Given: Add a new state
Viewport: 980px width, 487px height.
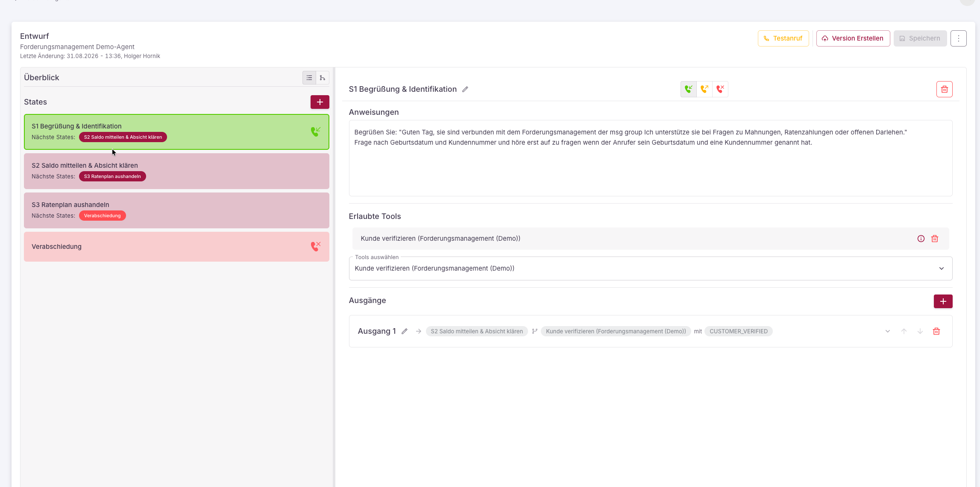Looking at the screenshot, I should pos(320,102).
